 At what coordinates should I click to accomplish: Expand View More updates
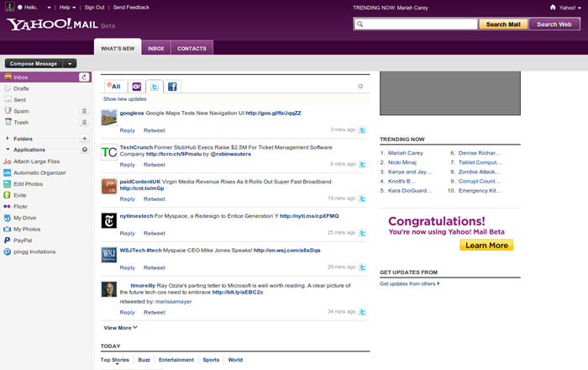(x=121, y=328)
